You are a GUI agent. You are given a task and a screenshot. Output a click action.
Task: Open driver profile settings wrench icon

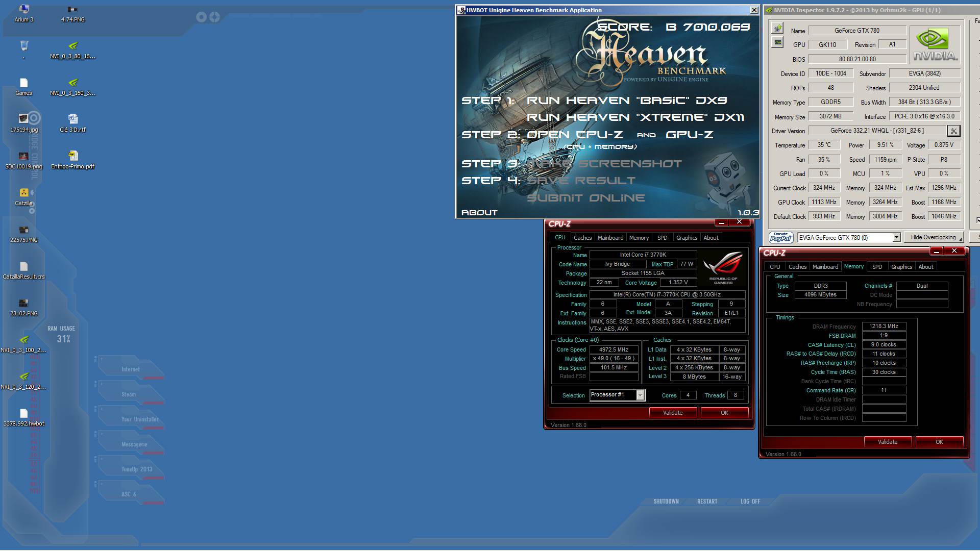click(x=953, y=131)
